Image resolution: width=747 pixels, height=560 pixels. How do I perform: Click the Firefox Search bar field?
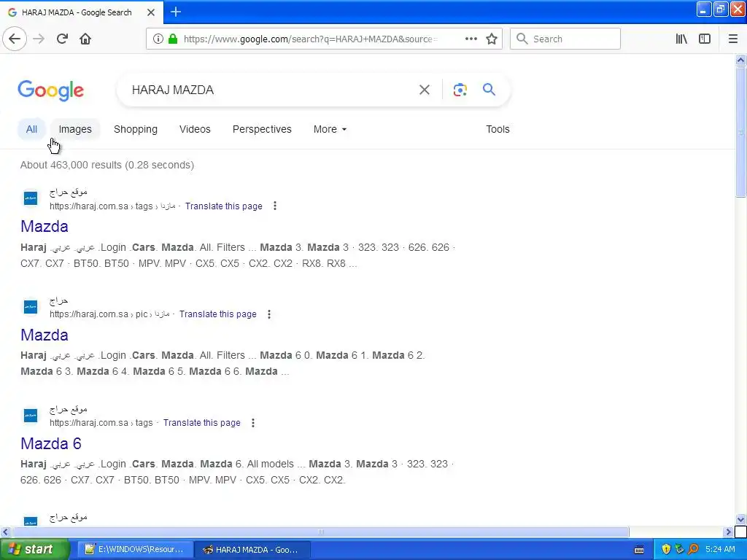coord(565,39)
